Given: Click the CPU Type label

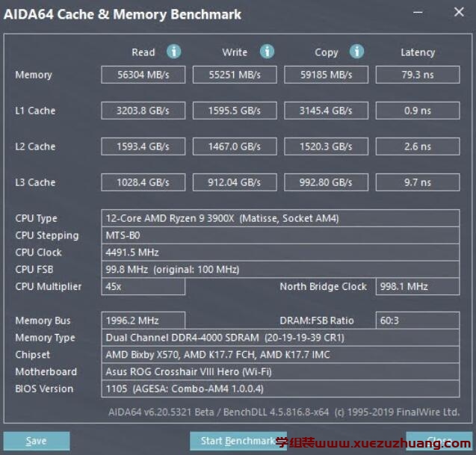Looking at the screenshot, I should pyautogui.click(x=36, y=219).
